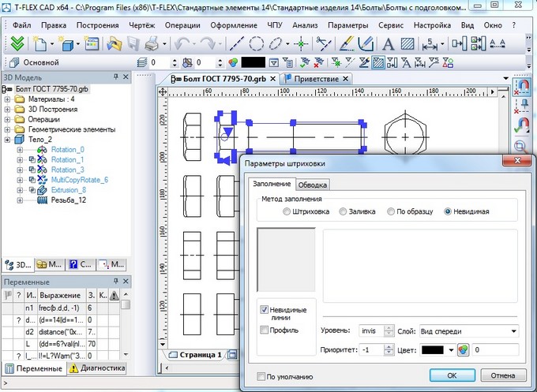Click the Отмена button
Viewport: 537px width, 392px height.
(x=503, y=375)
